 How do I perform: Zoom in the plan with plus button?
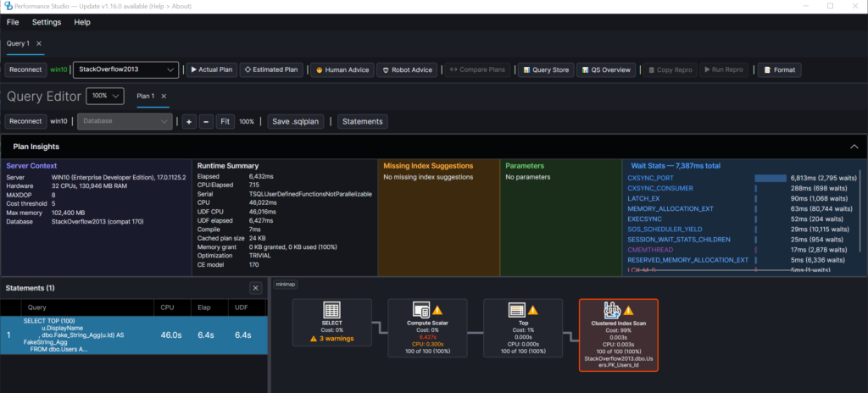point(189,121)
